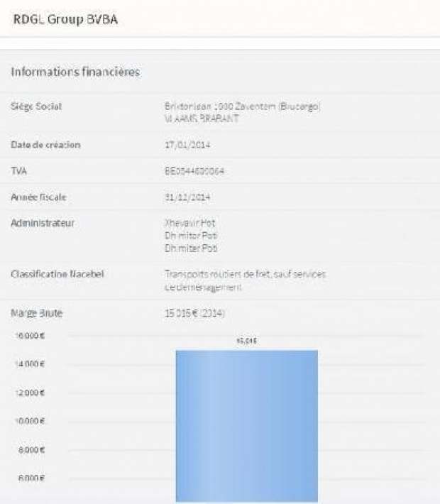Click the TVA number starting with BE0544

click(x=194, y=171)
